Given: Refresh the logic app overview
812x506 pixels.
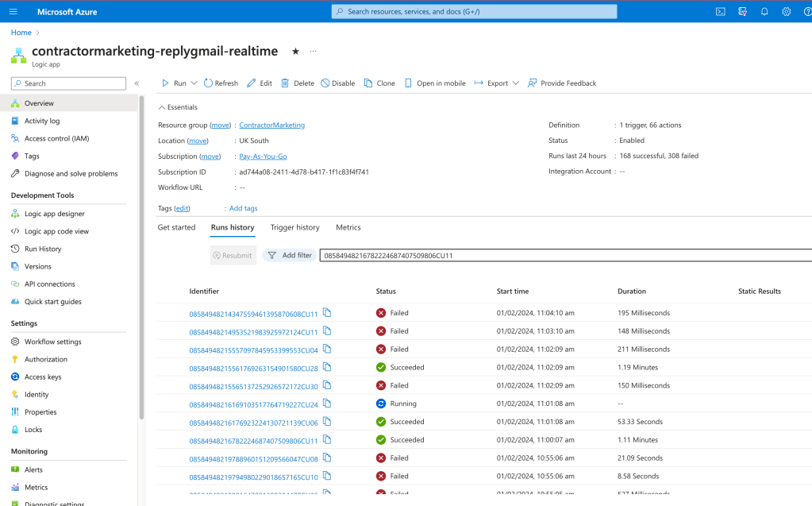Looking at the screenshot, I should [x=221, y=83].
